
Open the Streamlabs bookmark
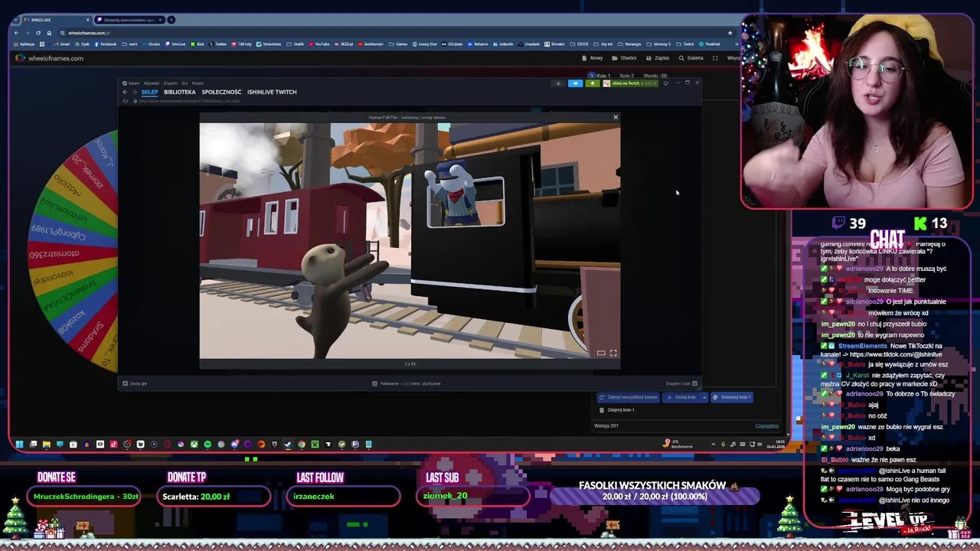tap(269, 44)
